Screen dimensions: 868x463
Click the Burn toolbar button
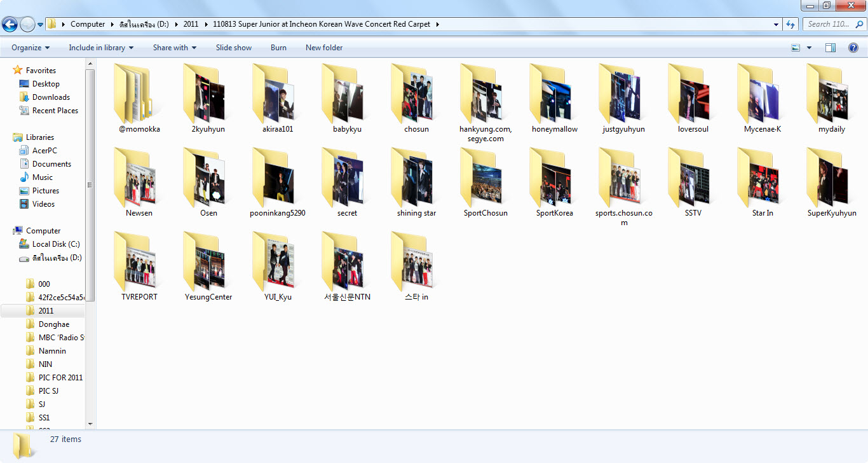(278, 48)
